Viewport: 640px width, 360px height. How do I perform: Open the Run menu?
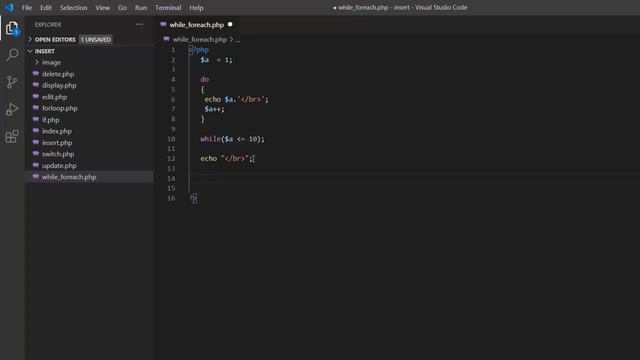tap(141, 8)
